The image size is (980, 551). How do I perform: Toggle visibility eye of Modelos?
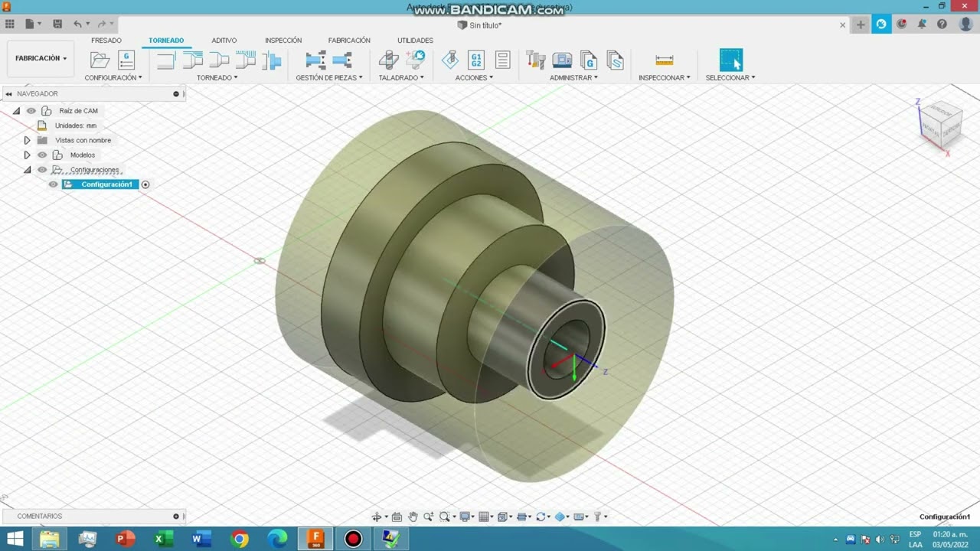[42, 155]
